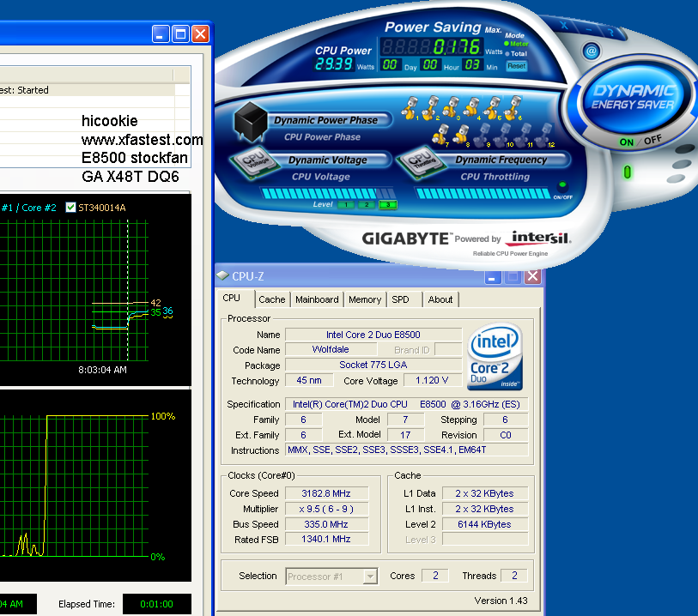Click the @ icon on Energy Saver
Screen dimensions: 698x616
(592, 51)
